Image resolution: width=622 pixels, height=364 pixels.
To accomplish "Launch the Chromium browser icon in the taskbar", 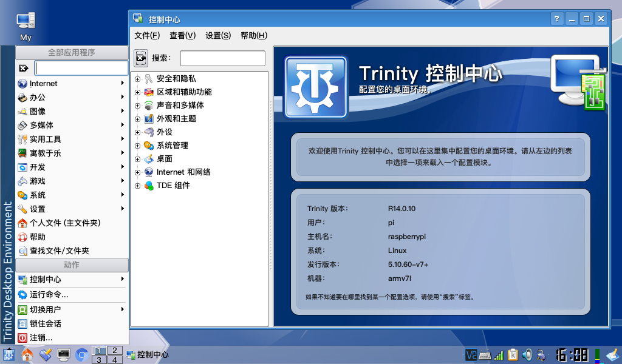I will pos(82,355).
